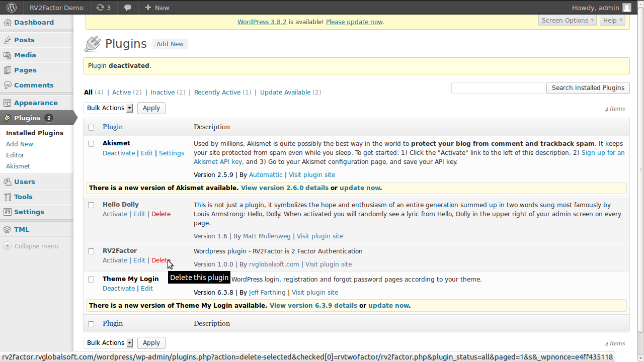Click the Tools sidebar icon
Viewport: 644px width, 362px height.
pyautogui.click(x=7, y=197)
